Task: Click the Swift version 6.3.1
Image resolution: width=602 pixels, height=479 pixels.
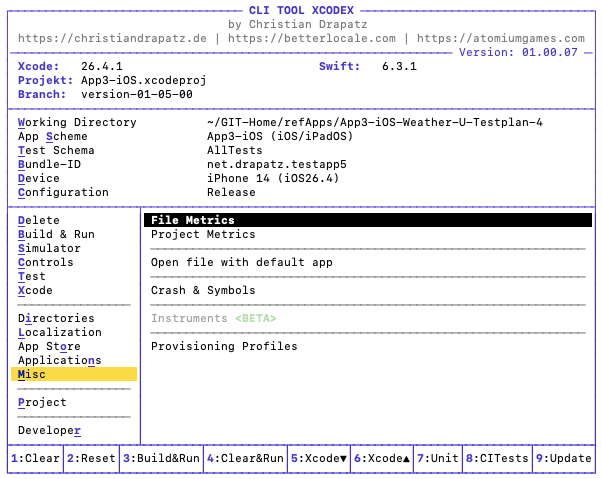Action: point(399,66)
